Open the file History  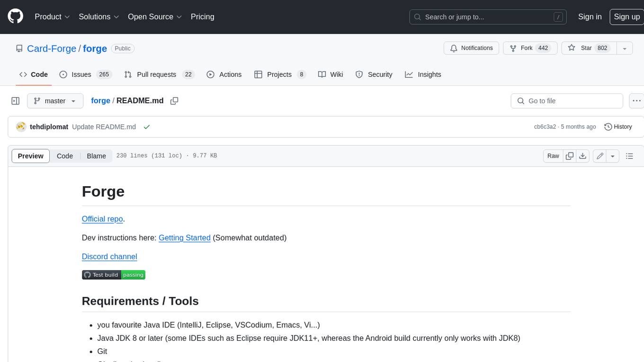point(618,127)
